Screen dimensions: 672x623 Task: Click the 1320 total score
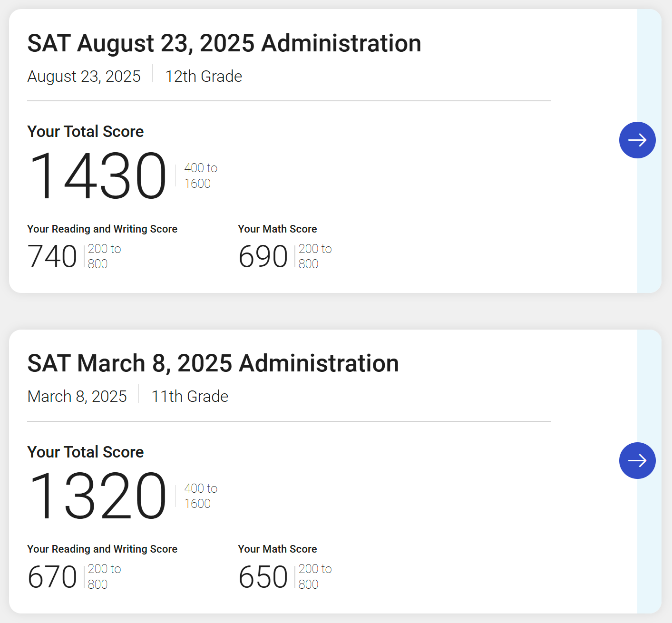click(x=97, y=496)
